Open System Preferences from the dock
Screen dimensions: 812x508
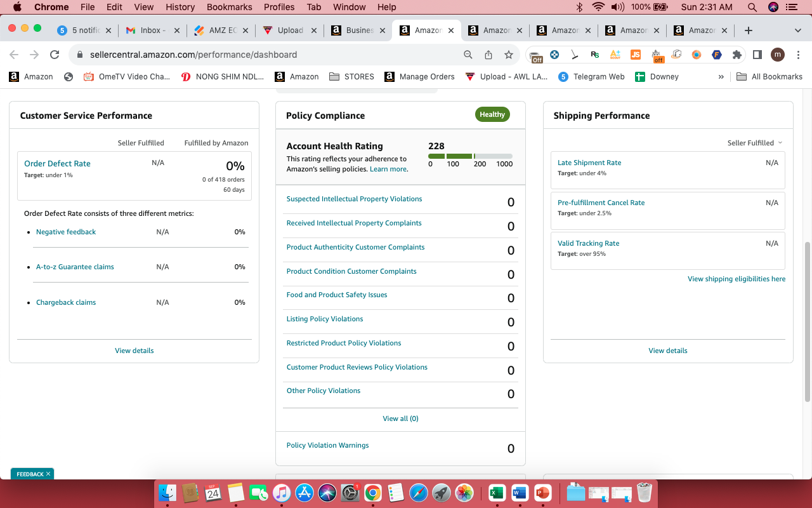click(350, 493)
